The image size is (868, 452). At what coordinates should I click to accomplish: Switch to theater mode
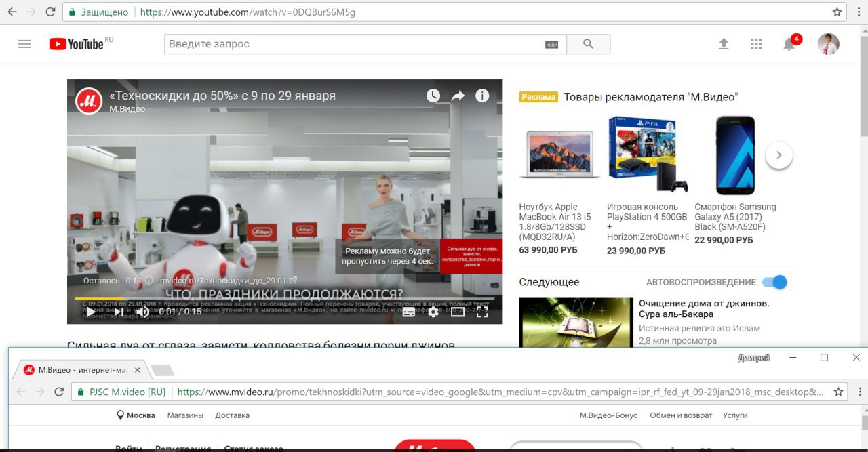point(458,312)
